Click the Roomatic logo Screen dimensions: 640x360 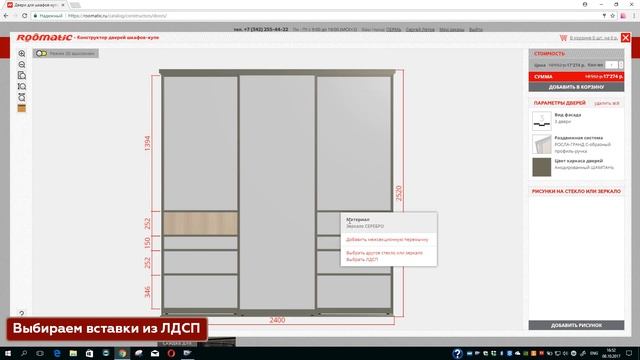click(44, 38)
